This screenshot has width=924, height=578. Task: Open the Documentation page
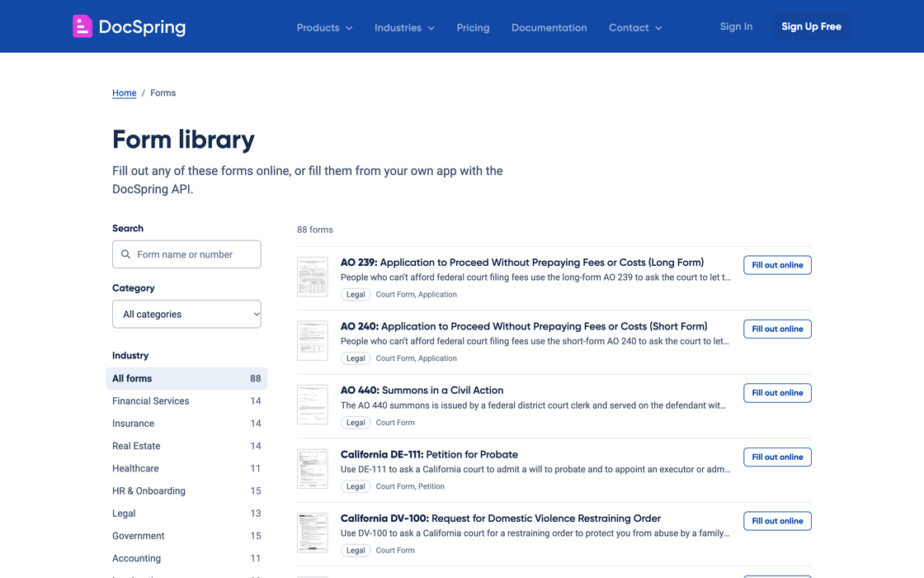pyautogui.click(x=549, y=28)
